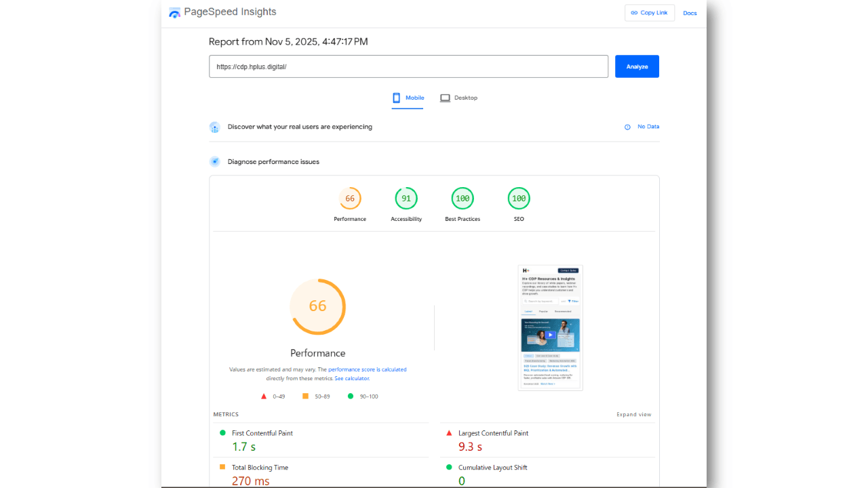Click the real users experience icon

(215, 127)
